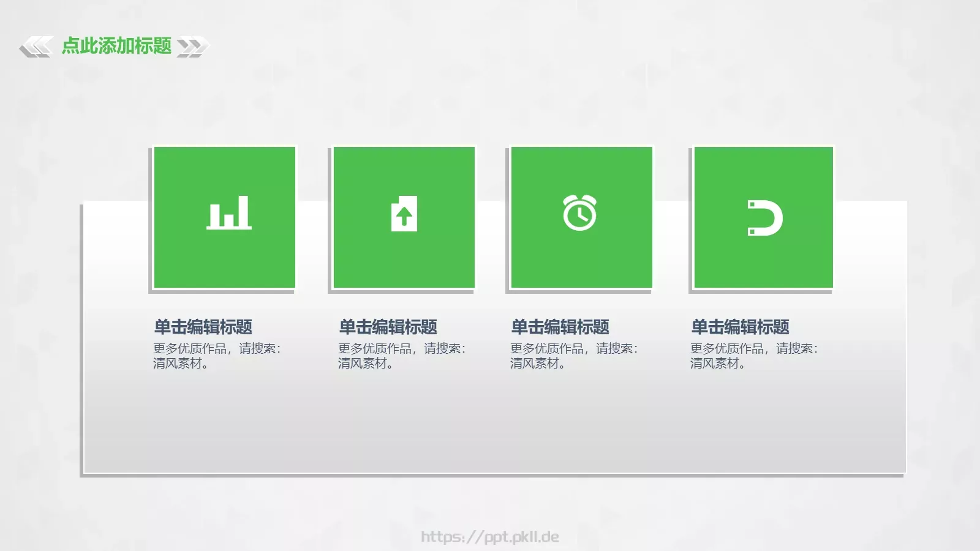This screenshot has width=980, height=551.
Task: Click the description text under the alarm clock tile
Action: click(x=574, y=356)
